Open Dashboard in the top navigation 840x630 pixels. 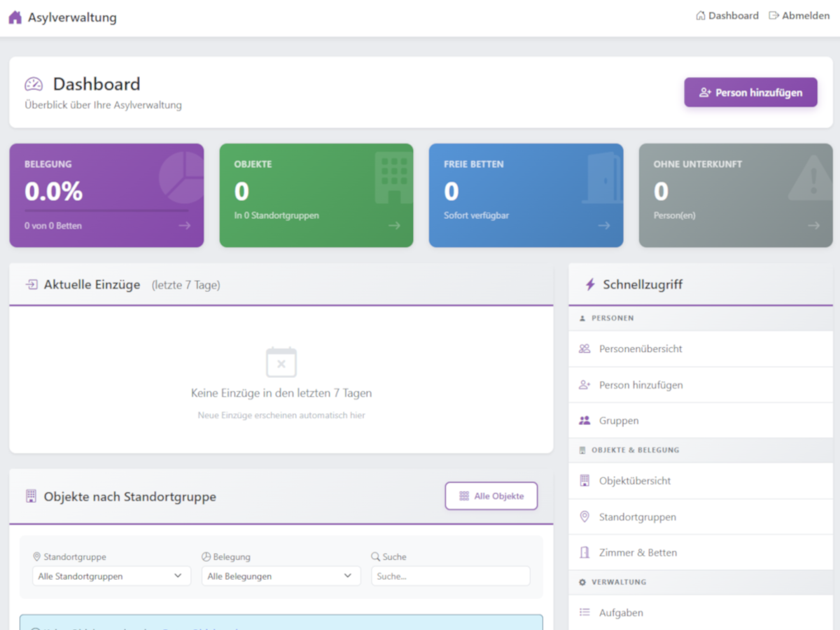(727, 15)
